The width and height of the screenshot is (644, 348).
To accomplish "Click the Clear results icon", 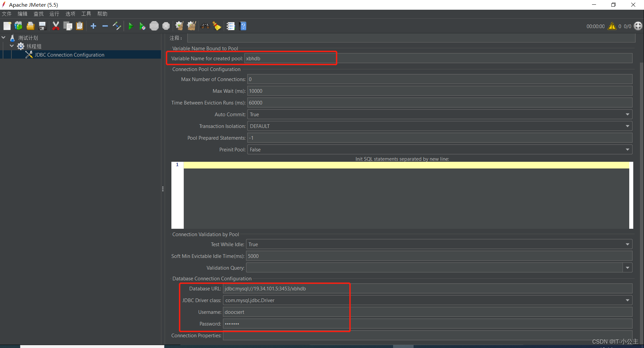I will point(179,26).
